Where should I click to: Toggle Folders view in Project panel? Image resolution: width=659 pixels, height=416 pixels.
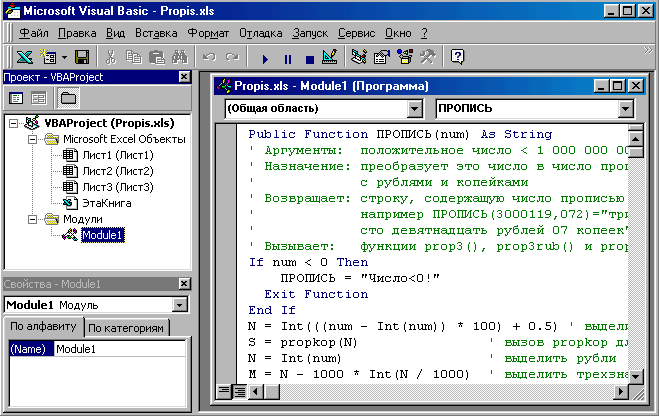click(68, 98)
